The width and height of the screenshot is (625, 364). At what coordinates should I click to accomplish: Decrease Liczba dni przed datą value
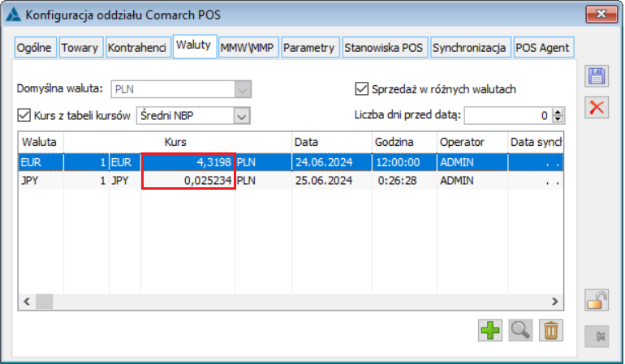tap(558, 119)
